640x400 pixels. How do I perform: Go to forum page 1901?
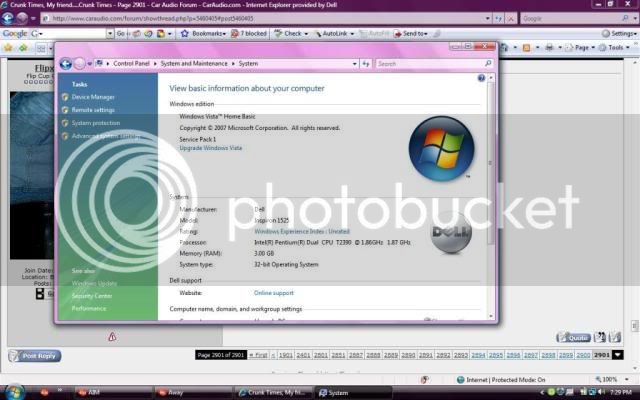point(286,355)
